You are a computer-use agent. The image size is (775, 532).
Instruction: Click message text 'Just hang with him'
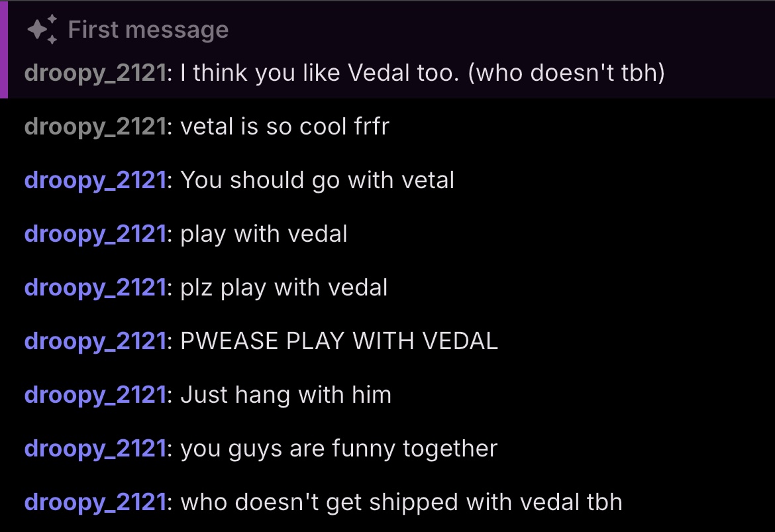tap(285, 395)
